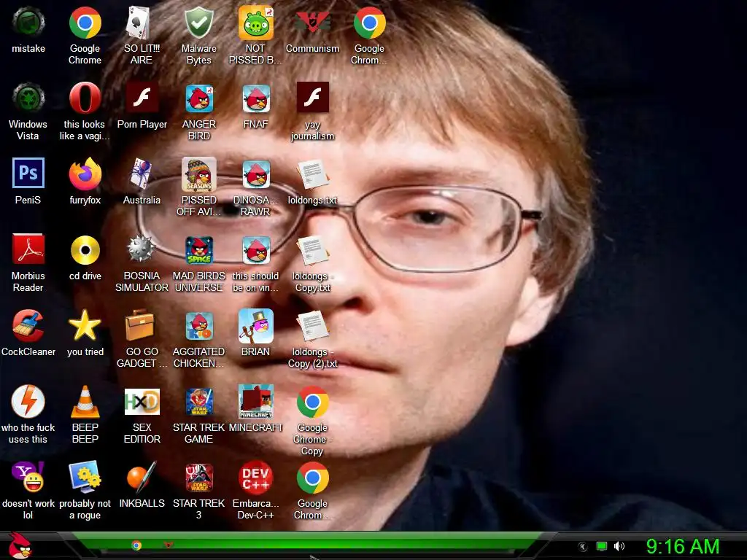This screenshot has width=747, height=560.
Task: Open the furryfox Firefox icon
Action: coord(85,174)
